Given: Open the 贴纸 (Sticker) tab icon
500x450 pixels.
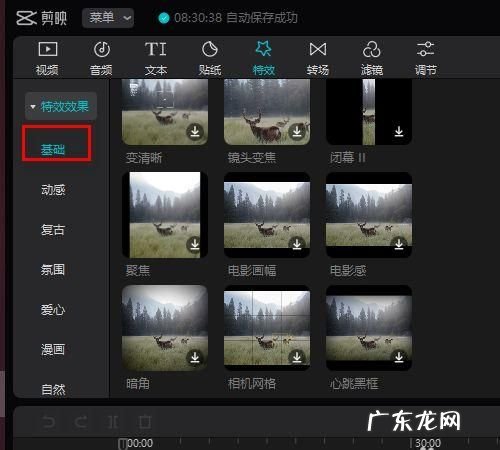Looking at the screenshot, I should pos(210,49).
